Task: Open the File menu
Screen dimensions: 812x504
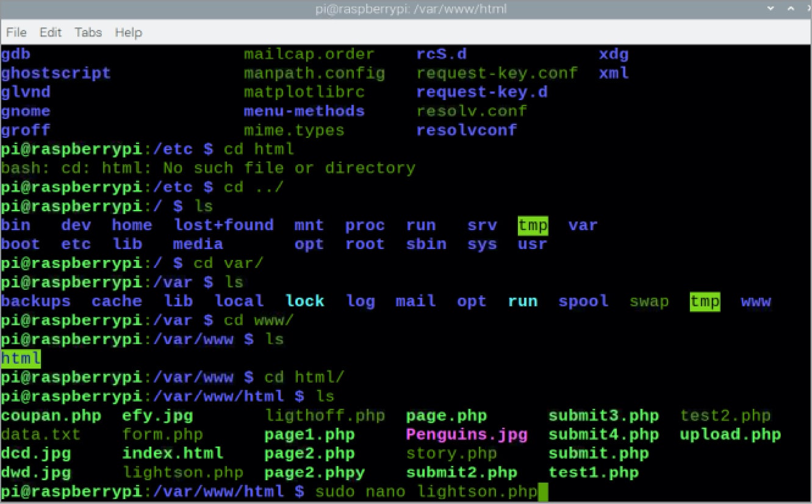Action: click(16, 32)
